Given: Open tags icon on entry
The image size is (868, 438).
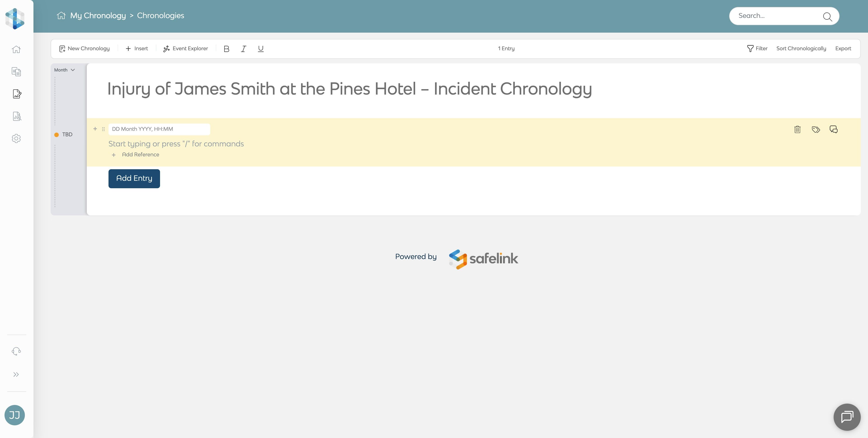Looking at the screenshot, I should (x=815, y=129).
